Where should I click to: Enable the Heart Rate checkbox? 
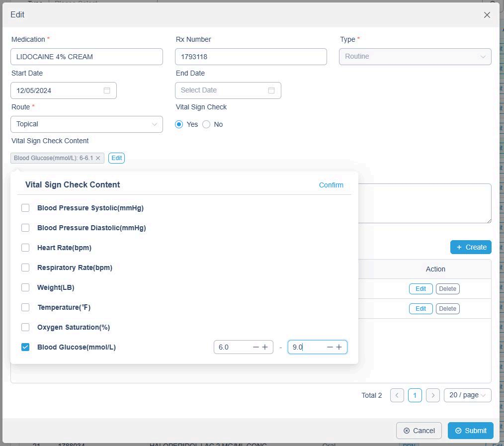(x=25, y=248)
